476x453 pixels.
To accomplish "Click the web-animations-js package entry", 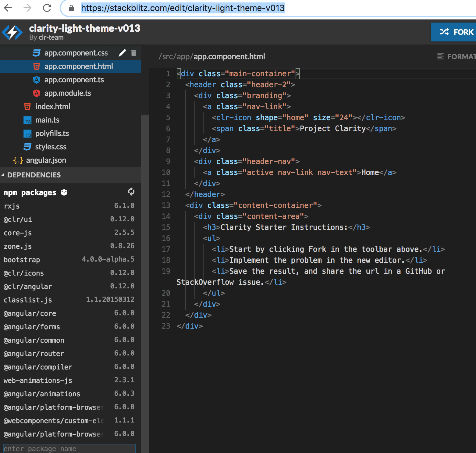I will coord(69,380).
